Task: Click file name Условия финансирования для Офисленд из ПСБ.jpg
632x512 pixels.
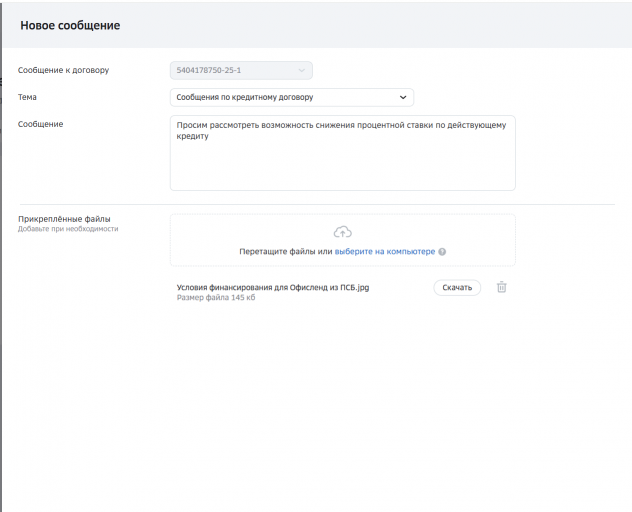Action: coord(273,287)
